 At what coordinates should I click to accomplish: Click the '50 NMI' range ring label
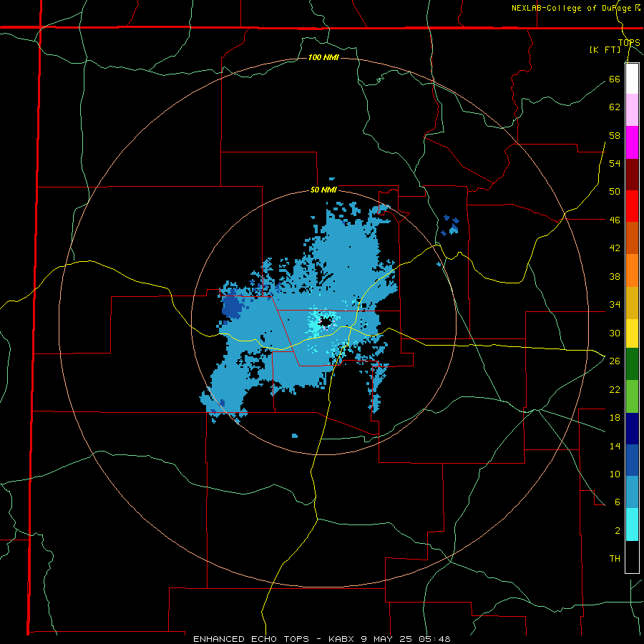323,190
